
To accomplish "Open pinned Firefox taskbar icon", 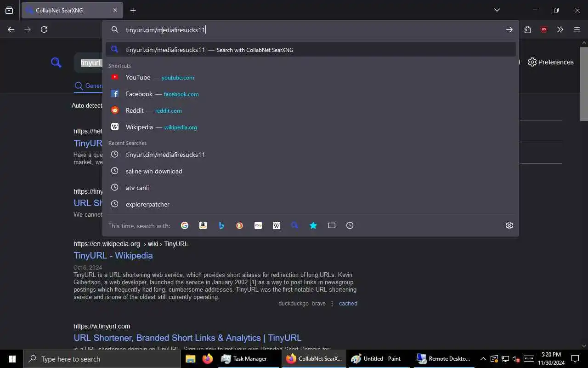I will point(208,359).
